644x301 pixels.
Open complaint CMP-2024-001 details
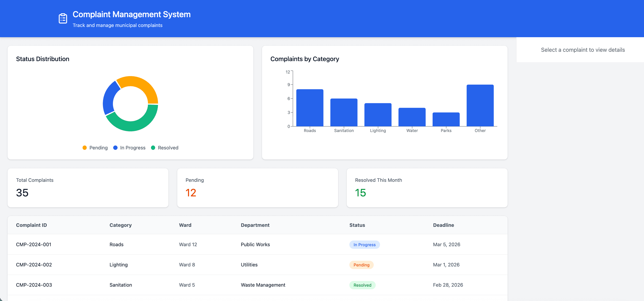click(x=33, y=244)
